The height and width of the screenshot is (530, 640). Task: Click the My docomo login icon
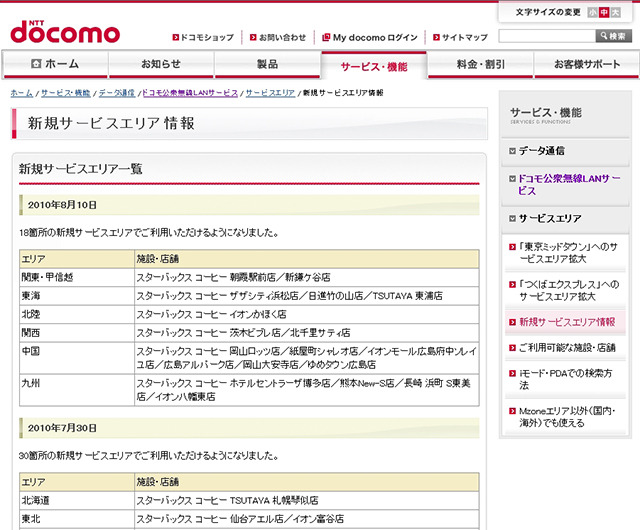click(326, 38)
